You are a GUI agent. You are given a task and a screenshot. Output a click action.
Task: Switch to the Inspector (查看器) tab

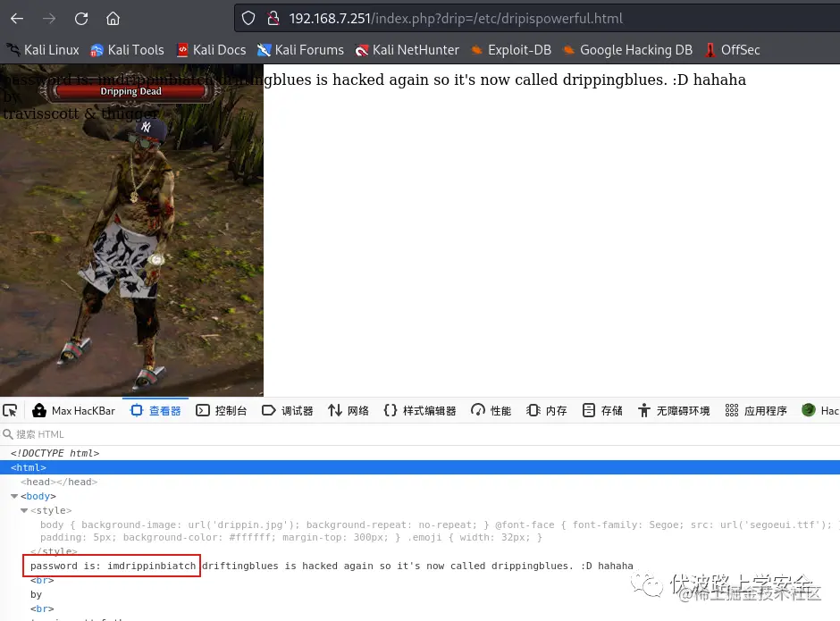(155, 411)
